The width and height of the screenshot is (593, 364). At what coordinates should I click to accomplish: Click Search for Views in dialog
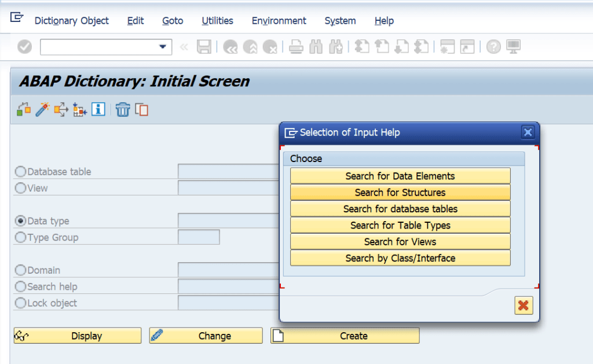pos(400,241)
